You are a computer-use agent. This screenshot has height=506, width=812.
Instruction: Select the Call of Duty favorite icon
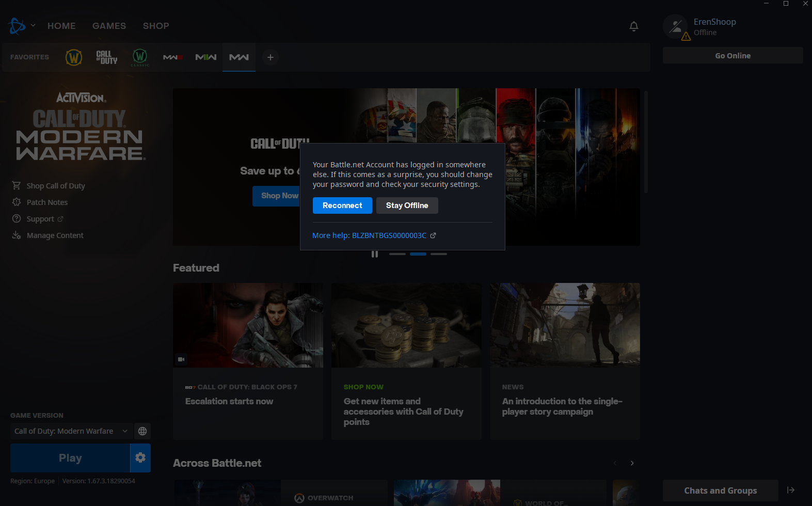tap(107, 57)
